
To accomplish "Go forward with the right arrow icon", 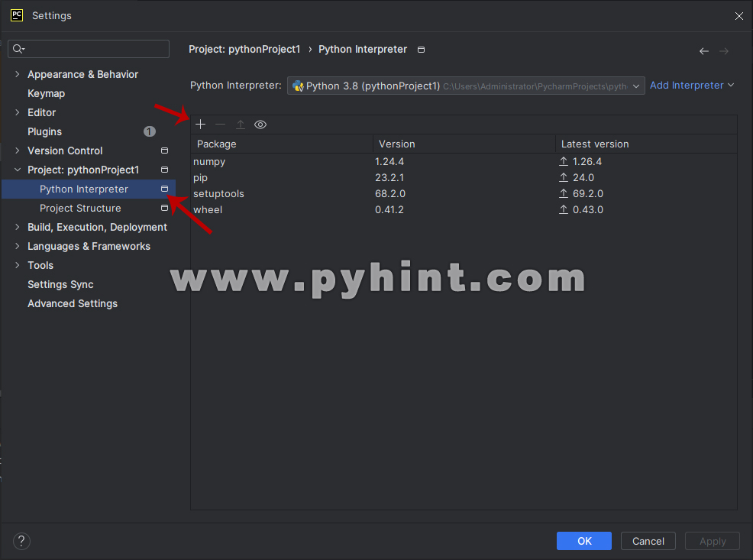I will (724, 51).
